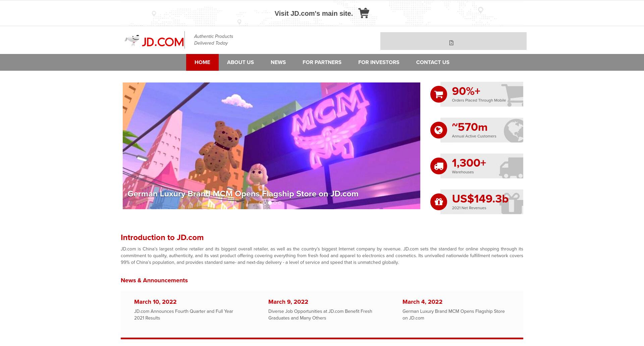Click the '2021 Net Revenues' caption
Image resolution: width=644 pixels, height=346 pixels.
click(x=469, y=208)
